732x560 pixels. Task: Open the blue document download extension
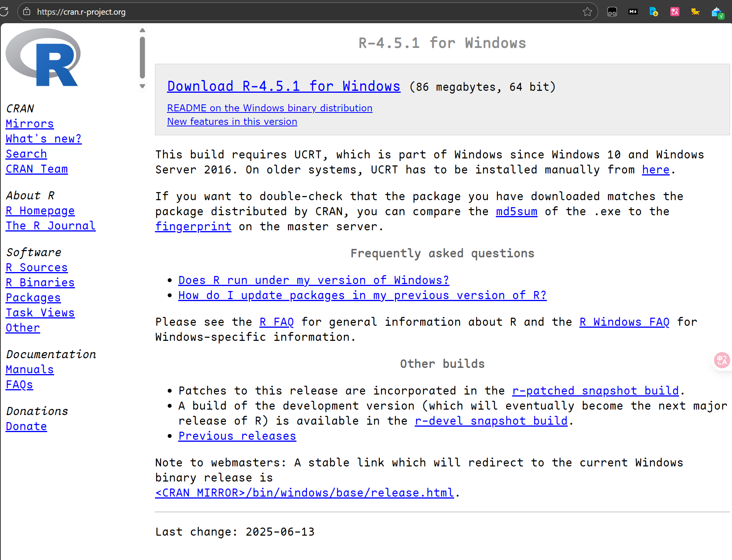coord(654,12)
